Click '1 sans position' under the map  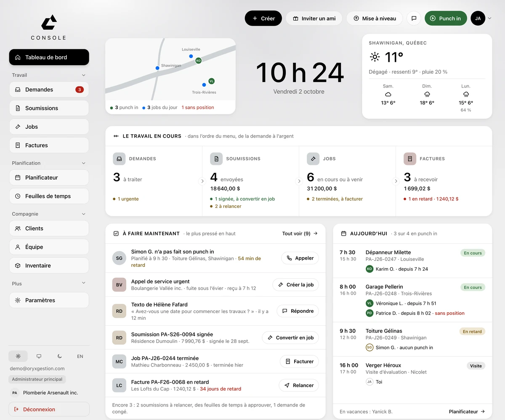click(x=198, y=107)
